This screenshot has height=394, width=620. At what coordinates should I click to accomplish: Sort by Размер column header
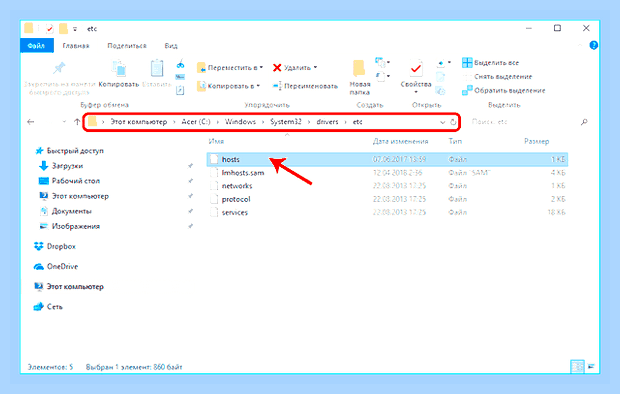click(537, 141)
